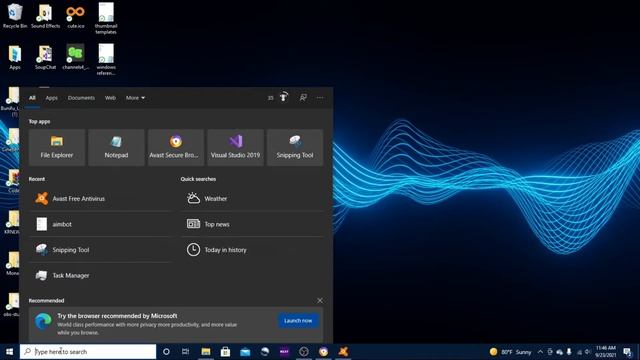Open the clock and date flyout
This screenshot has height=360, width=640.
point(606,351)
